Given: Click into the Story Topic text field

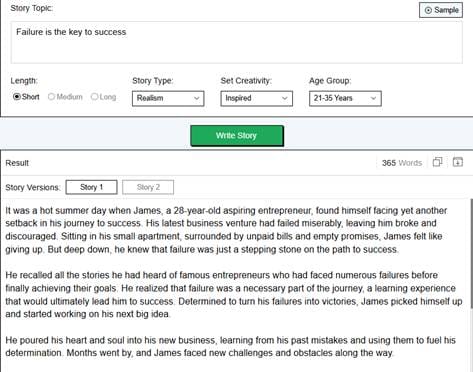Looking at the screenshot, I should click(236, 42).
